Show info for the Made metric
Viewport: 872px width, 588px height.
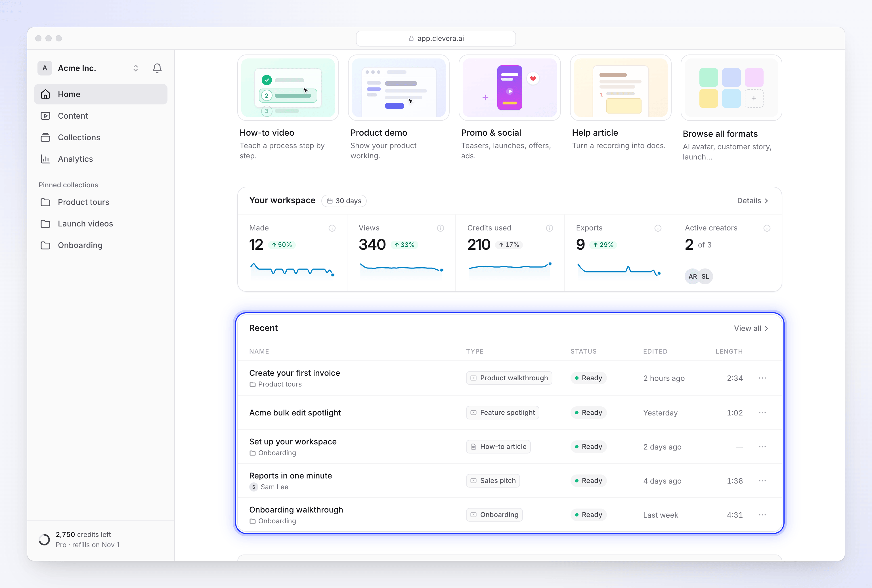coord(332,228)
